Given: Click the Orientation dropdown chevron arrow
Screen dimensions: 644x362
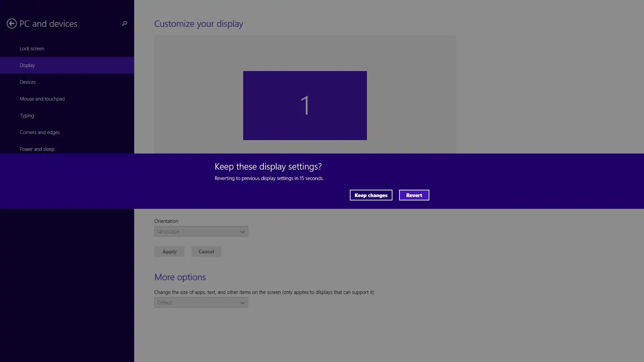Looking at the screenshot, I should click(x=242, y=232).
